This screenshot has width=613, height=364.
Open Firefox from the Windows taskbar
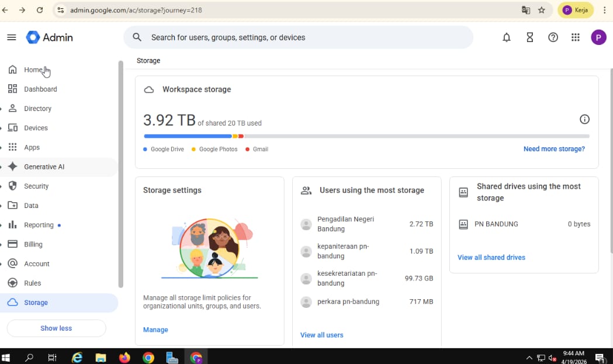coord(124,358)
